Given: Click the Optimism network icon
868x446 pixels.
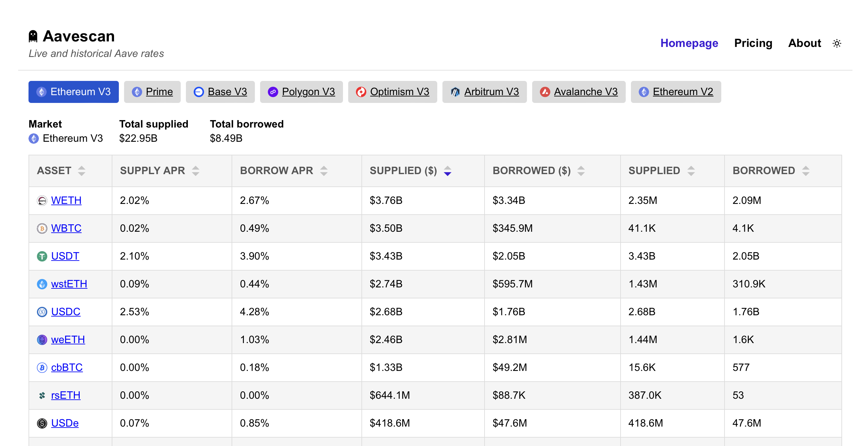Looking at the screenshot, I should pyautogui.click(x=360, y=92).
